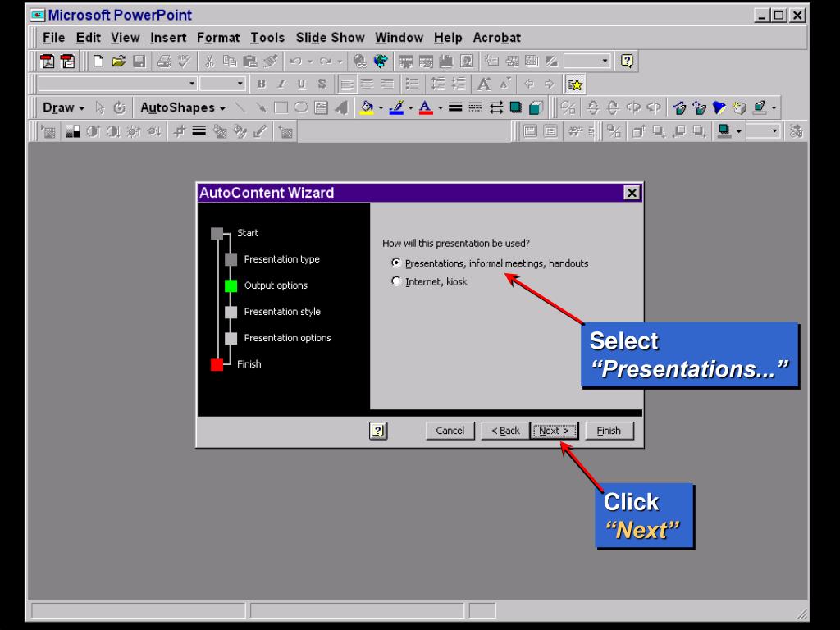Click the Insert Hyperlink globe icon
The image size is (840, 630).
tap(360, 61)
